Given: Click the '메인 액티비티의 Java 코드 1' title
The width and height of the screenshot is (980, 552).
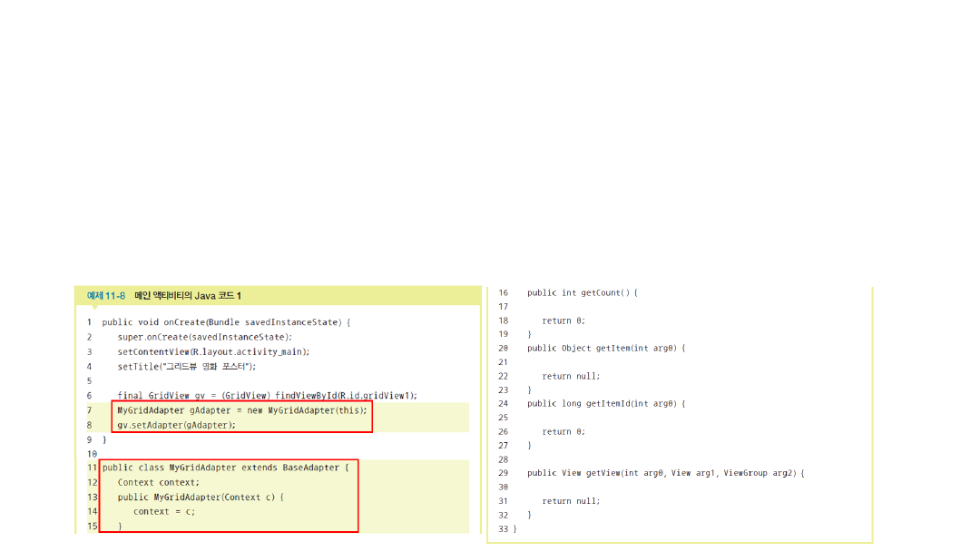Looking at the screenshot, I should tap(188, 296).
